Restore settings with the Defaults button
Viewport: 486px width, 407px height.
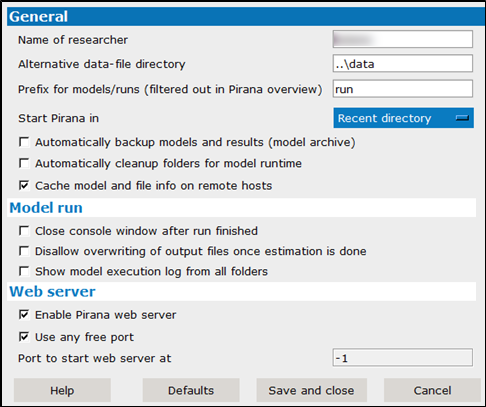[191, 390]
